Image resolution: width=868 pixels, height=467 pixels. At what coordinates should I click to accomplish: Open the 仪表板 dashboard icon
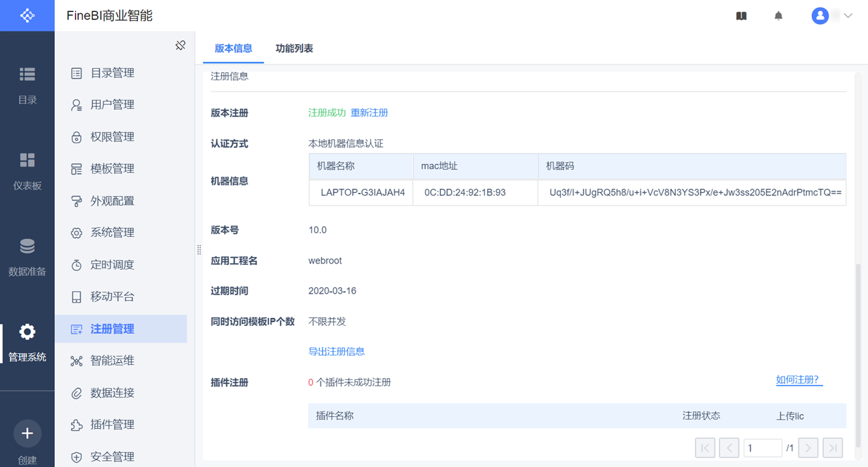pos(27,170)
